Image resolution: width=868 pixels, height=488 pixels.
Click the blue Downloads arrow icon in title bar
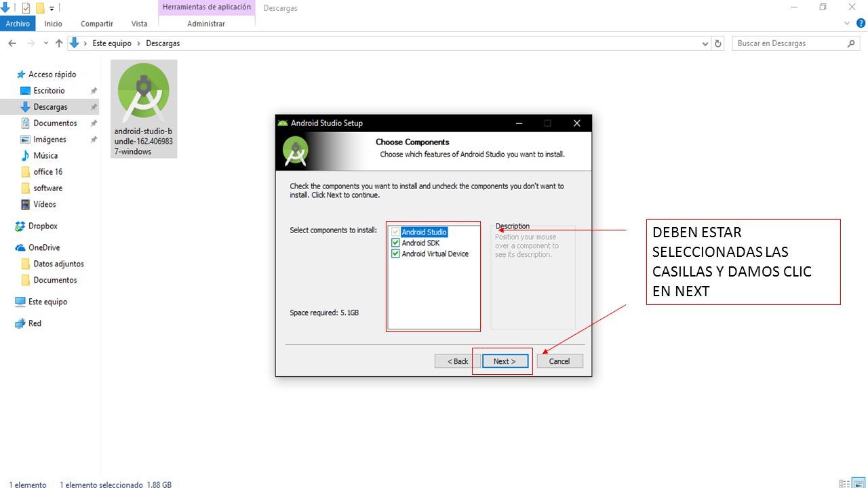pos(6,7)
